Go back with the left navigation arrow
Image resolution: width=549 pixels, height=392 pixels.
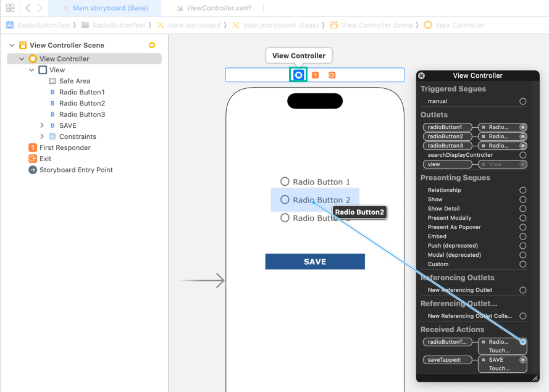click(x=28, y=8)
